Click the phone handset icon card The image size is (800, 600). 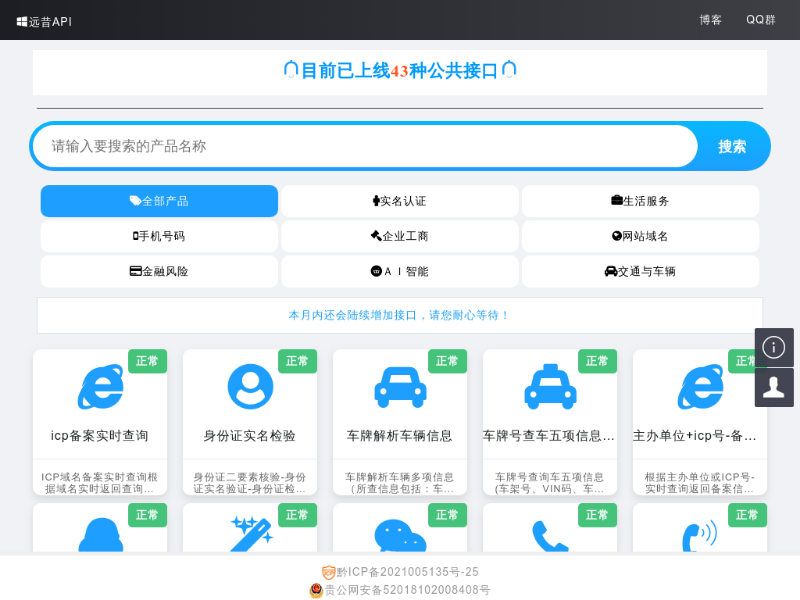pyautogui.click(x=550, y=537)
